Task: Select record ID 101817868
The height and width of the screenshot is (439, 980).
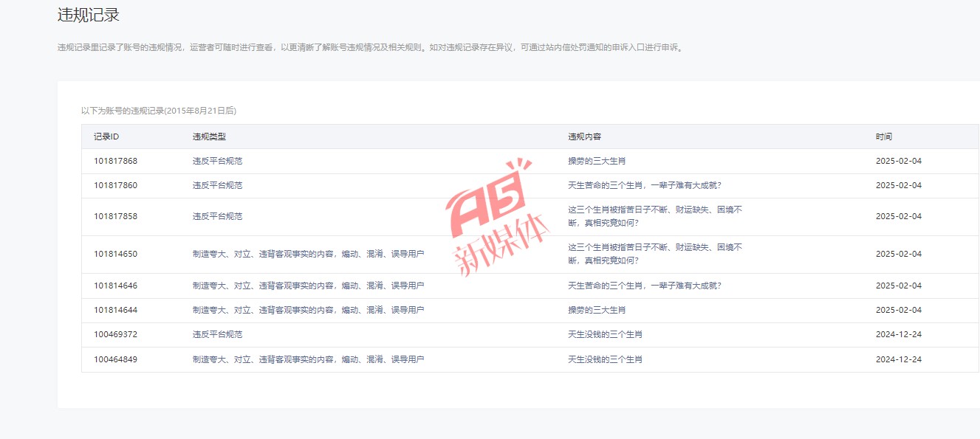Action: pos(115,161)
